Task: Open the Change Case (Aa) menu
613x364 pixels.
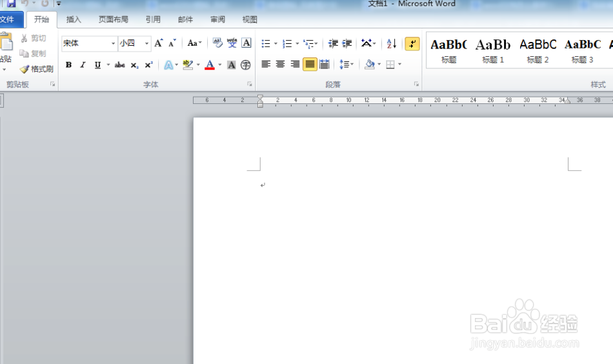Action: click(194, 43)
